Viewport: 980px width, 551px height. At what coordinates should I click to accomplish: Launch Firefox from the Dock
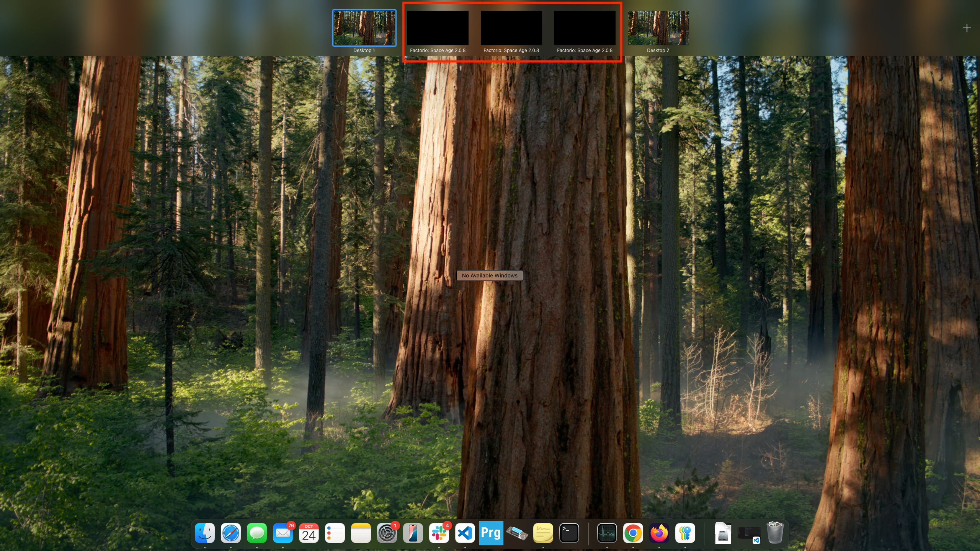(659, 533)
